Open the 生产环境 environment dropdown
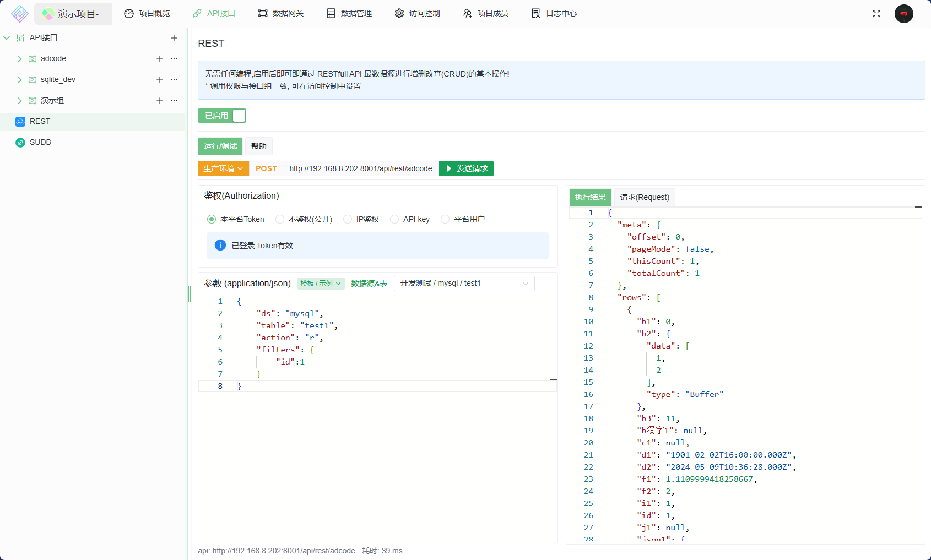This screenshot has width=931, height=560. (223, 168)
